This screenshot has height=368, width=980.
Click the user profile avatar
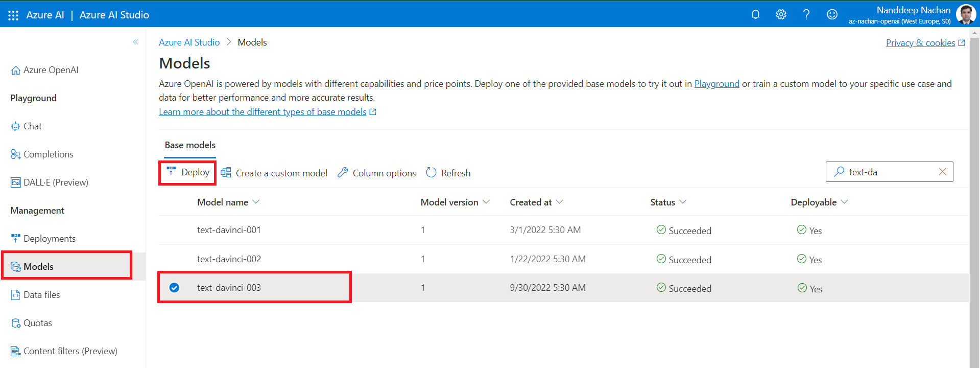click(965, 14)
